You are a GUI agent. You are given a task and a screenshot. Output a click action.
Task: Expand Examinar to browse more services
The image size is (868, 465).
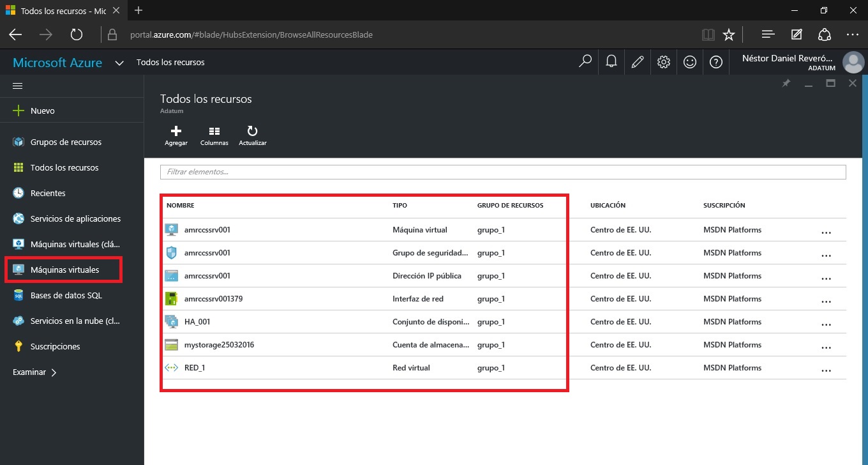(35, 372)
